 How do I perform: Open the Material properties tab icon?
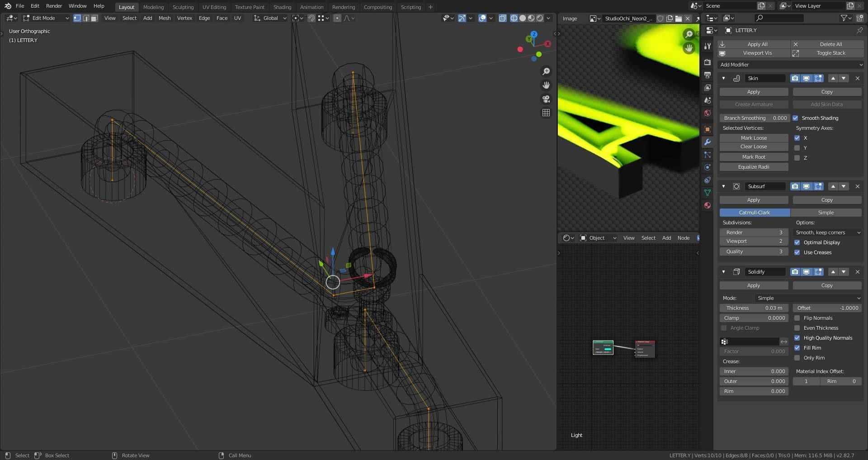pyautogui.click(x=708, y=205)
